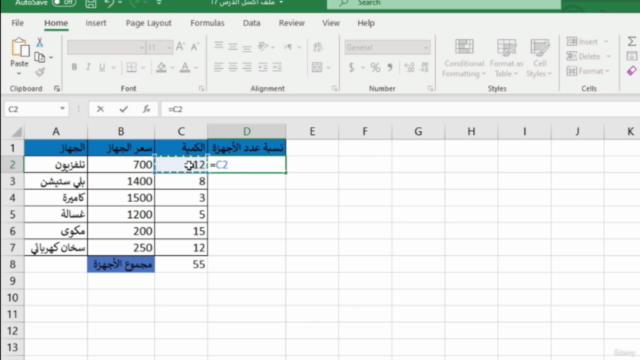Toggle the AutoSave switch
This screenshot has width=640, height=360.
coord(64,2)
